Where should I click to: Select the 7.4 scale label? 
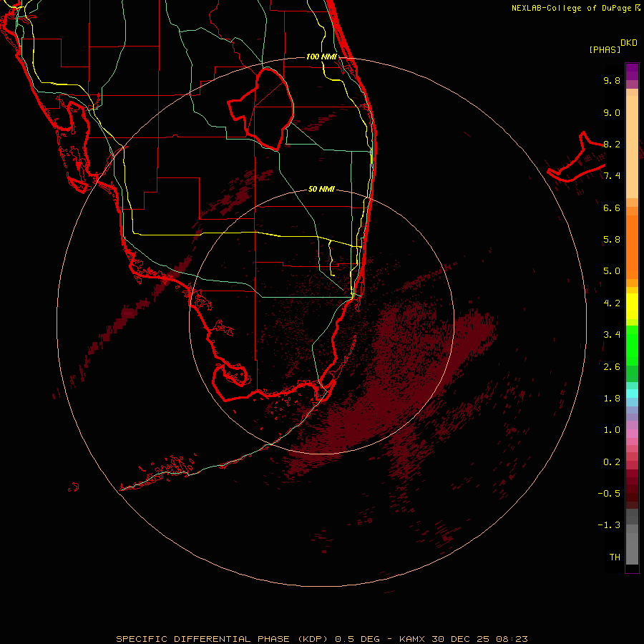coord(612,176)
